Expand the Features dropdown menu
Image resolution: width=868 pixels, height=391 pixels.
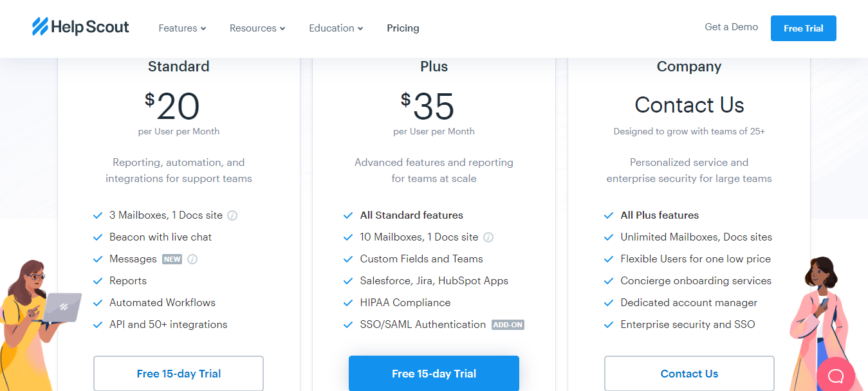(x=182, y=28)
